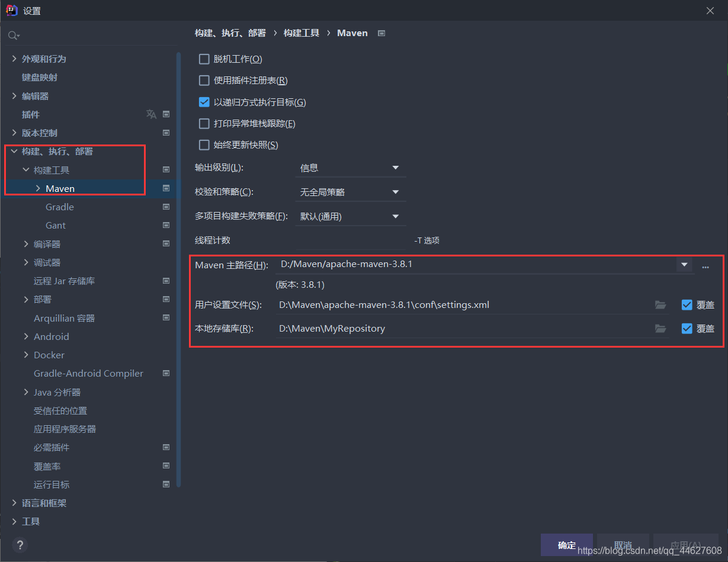Open the 多项目构建失败策略 dropdown
This screenshot has height=562, width=728.
pyautogui.click(x=351, y=217)
